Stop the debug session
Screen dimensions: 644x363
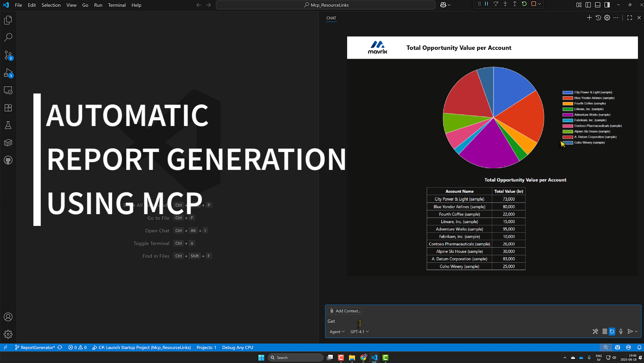click(x=534, y=4)
